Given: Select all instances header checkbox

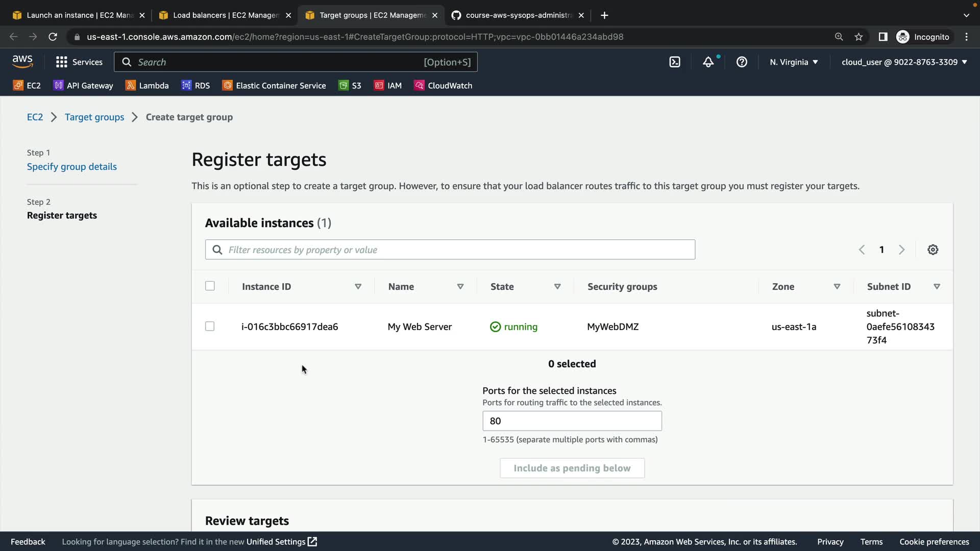Looking at the screenshot, I should 210,286.
